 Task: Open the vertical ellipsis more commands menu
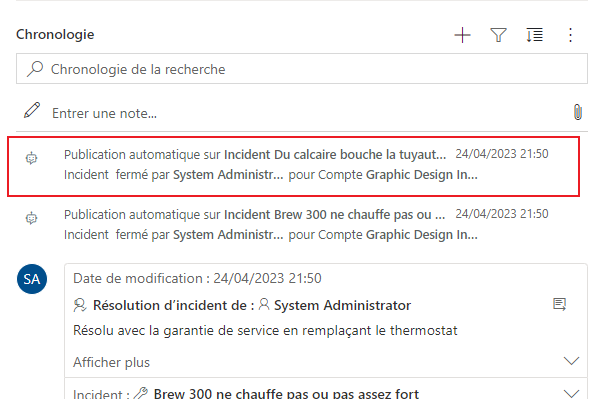click(570, 35)
